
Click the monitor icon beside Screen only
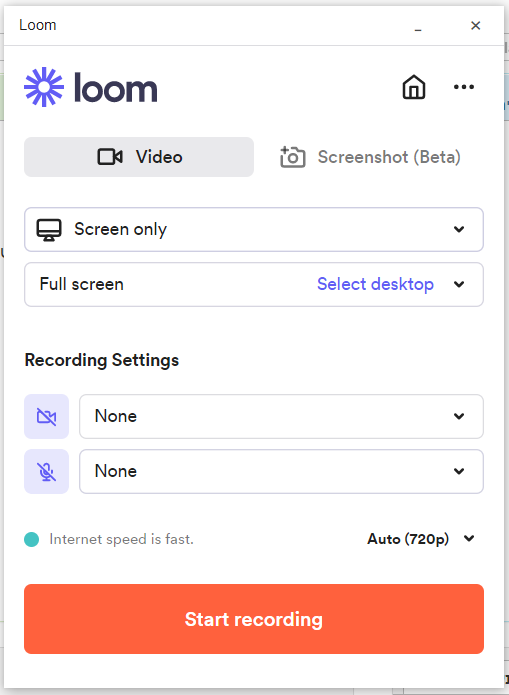tap(49, 230)
